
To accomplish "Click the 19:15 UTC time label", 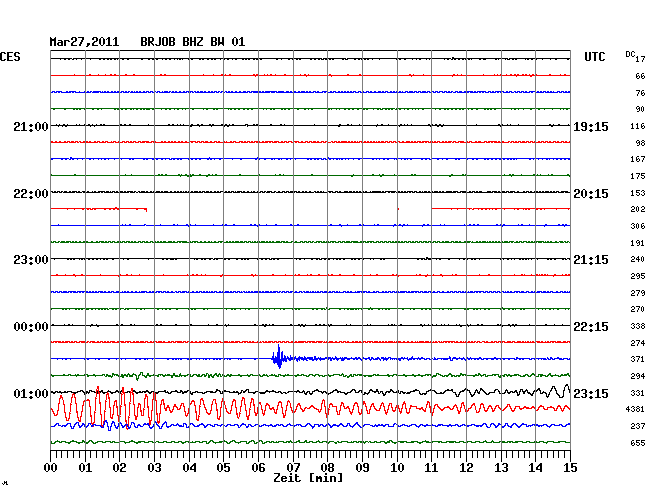I will tap(591, 126).
